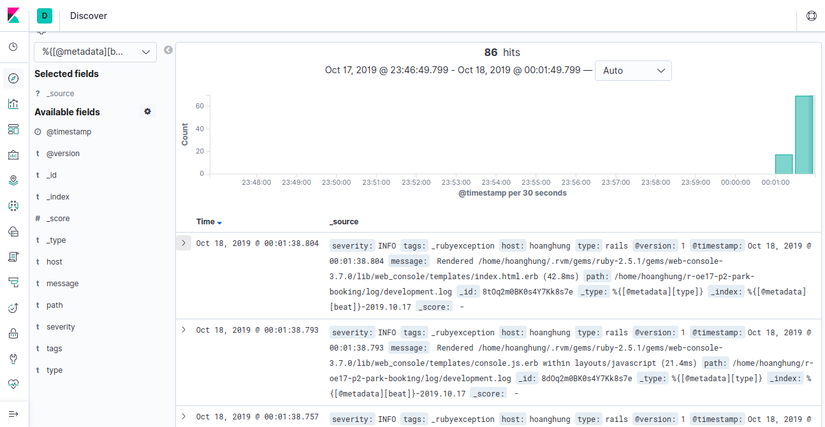
Task: Click the Available fields heading
Action: point(67,112)
